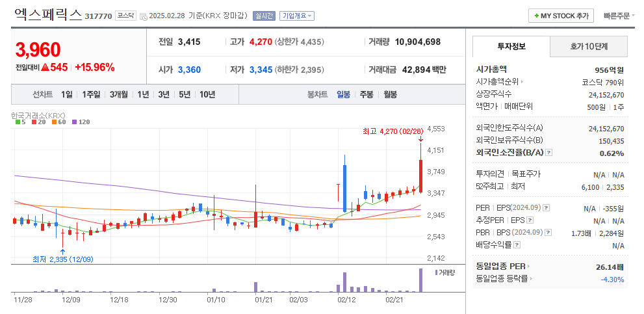
Task: Click the purple 120-day moving average legend
Action: (81, 122)
